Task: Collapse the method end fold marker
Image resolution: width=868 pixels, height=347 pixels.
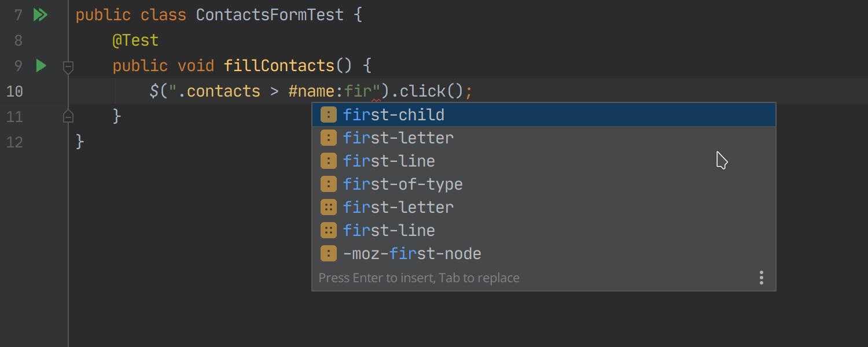Action: tap(68, 116)
